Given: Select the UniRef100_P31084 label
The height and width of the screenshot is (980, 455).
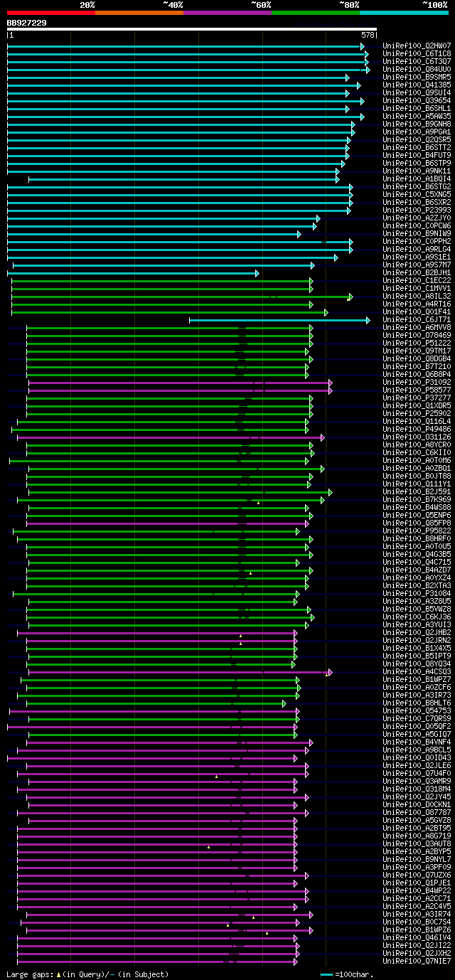Looking at the screenshot, I should (x=417, y=593).
